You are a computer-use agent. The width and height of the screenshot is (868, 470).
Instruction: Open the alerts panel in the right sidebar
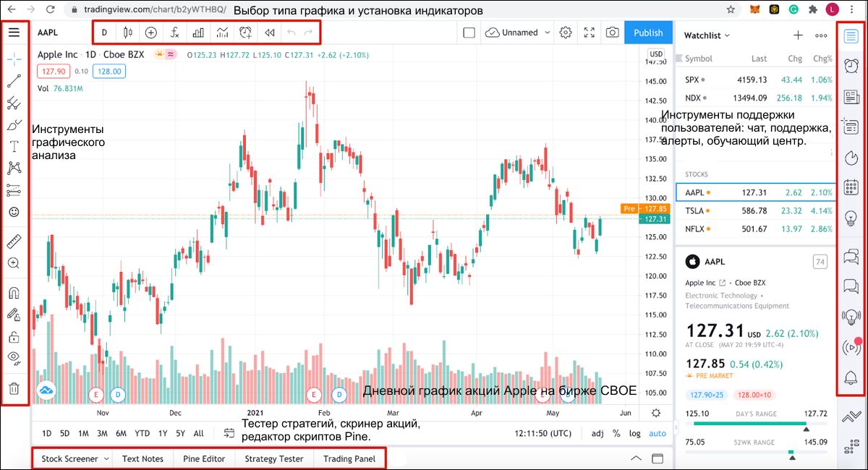tap(851, 66)
